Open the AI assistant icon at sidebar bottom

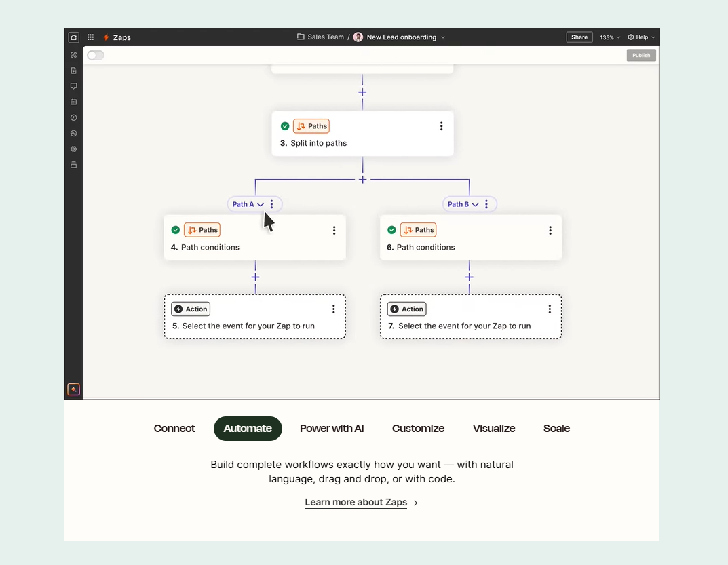[73, 389]
